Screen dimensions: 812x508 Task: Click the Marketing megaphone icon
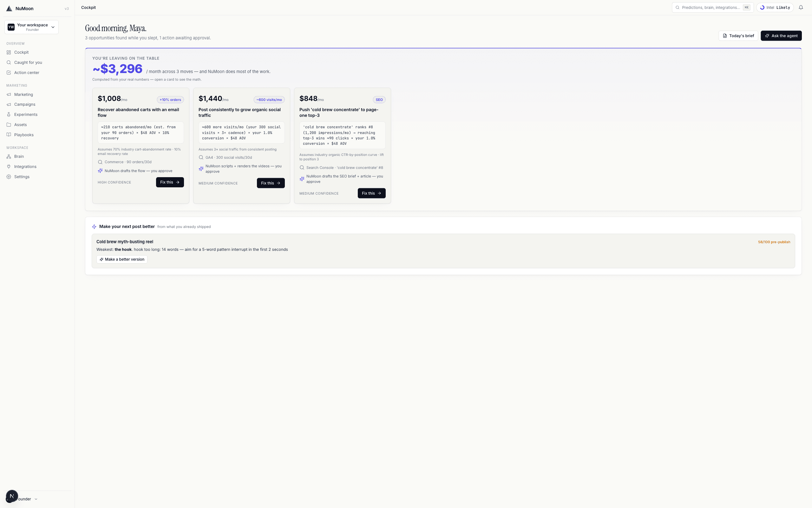9,94
